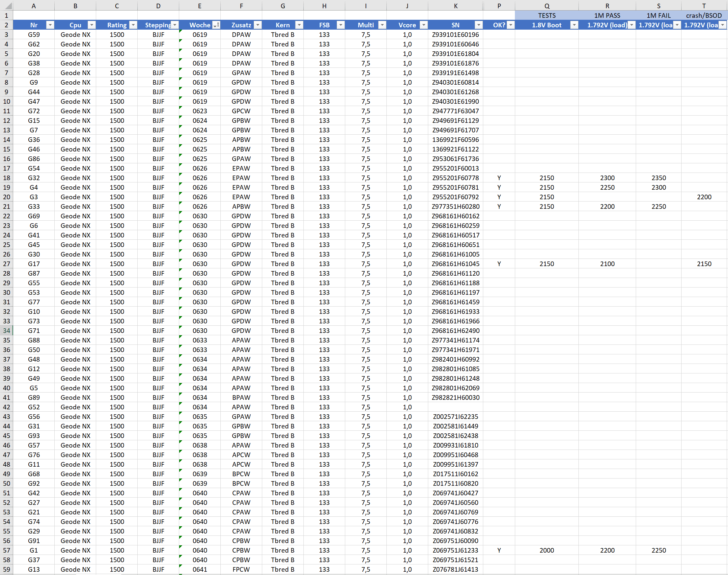Click value 2200 in the G3 row

(704, 197)
